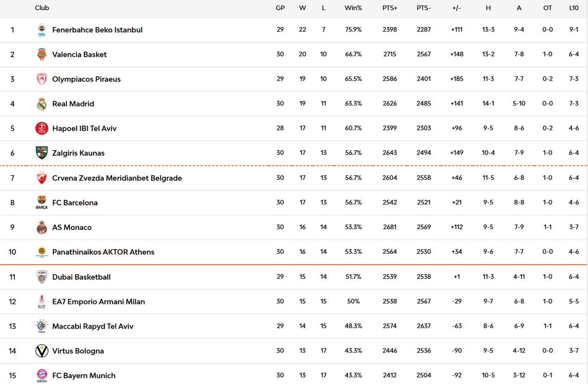
Task: Click the AS Monaco club logo
Action: point(41,227)
